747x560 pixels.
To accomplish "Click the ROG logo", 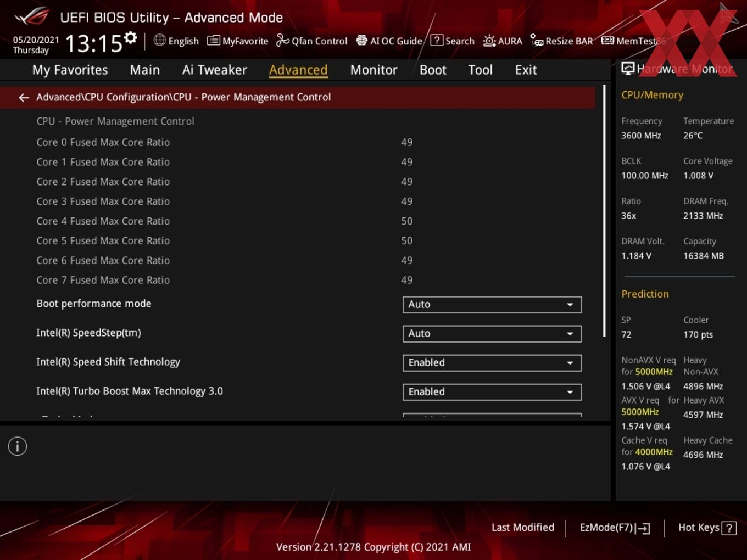I will tap(32, 16).
